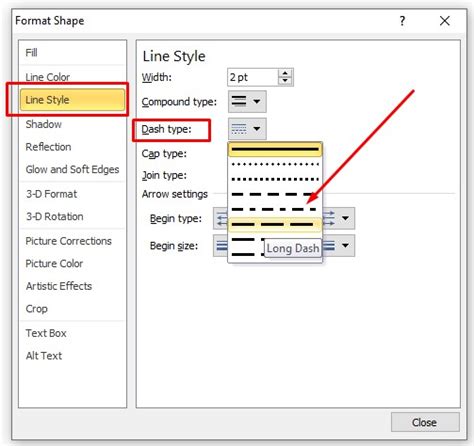Increase width with up spinner arrow
474x446 pixels.
[x=285, y=73]
